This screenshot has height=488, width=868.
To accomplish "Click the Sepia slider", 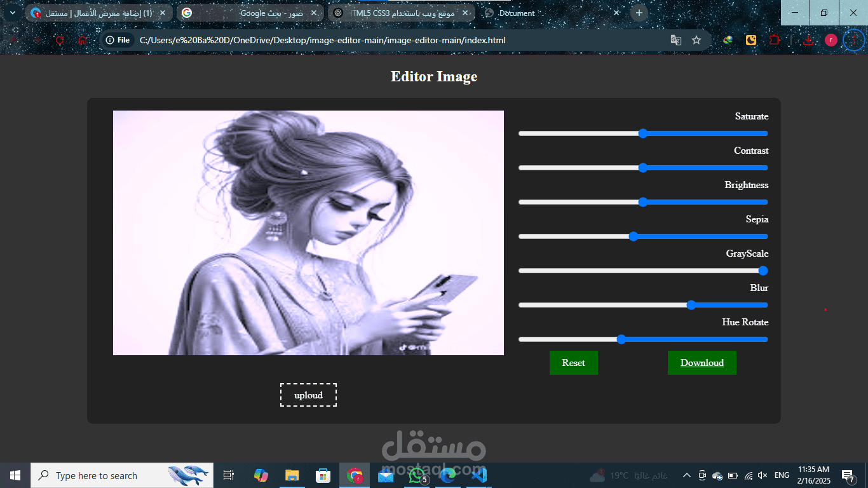I will 643,236.
